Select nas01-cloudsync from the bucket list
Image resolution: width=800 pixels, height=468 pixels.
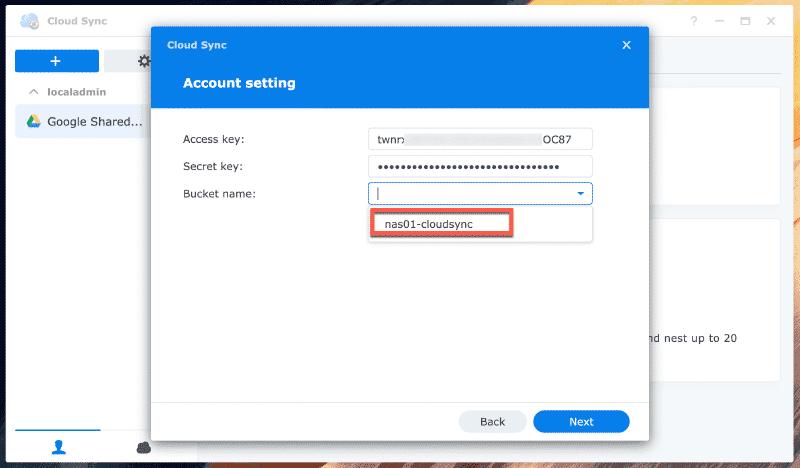443,224
